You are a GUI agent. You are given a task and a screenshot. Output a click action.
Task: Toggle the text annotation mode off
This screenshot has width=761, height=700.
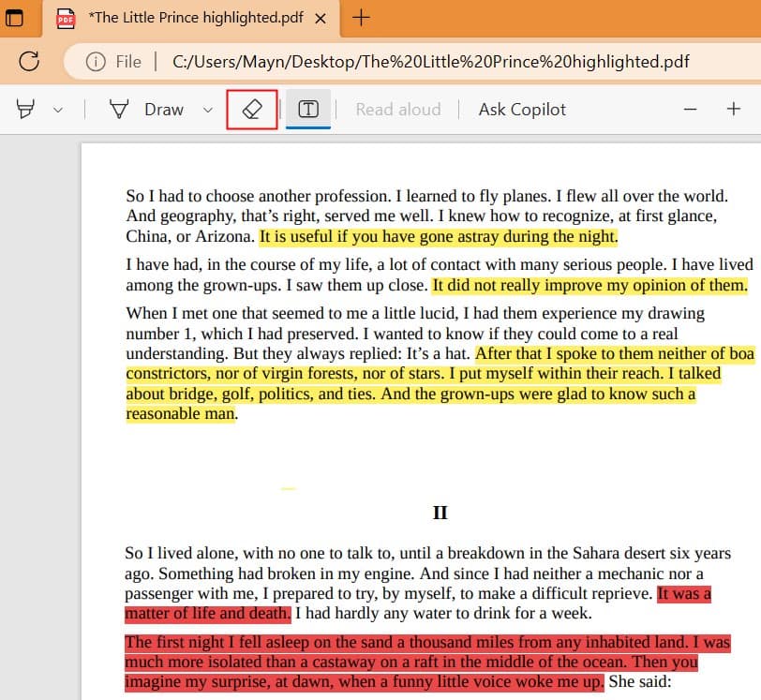309,109
